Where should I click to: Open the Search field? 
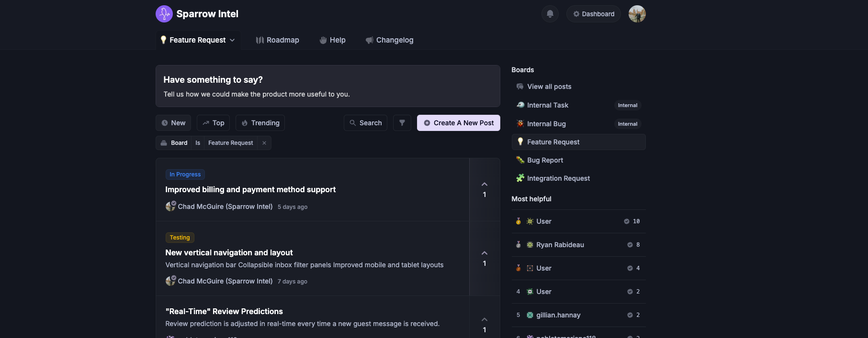point(365,123)
